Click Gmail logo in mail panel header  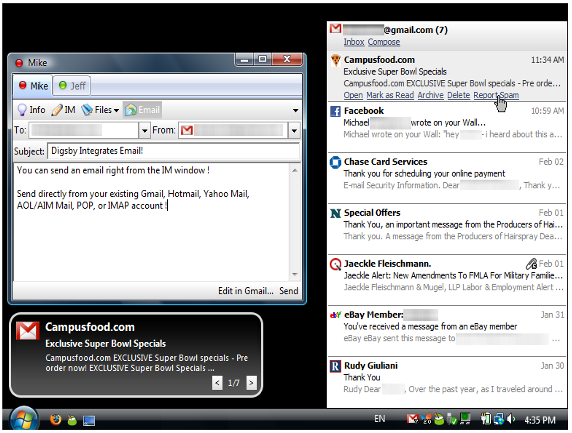[335, 28]
